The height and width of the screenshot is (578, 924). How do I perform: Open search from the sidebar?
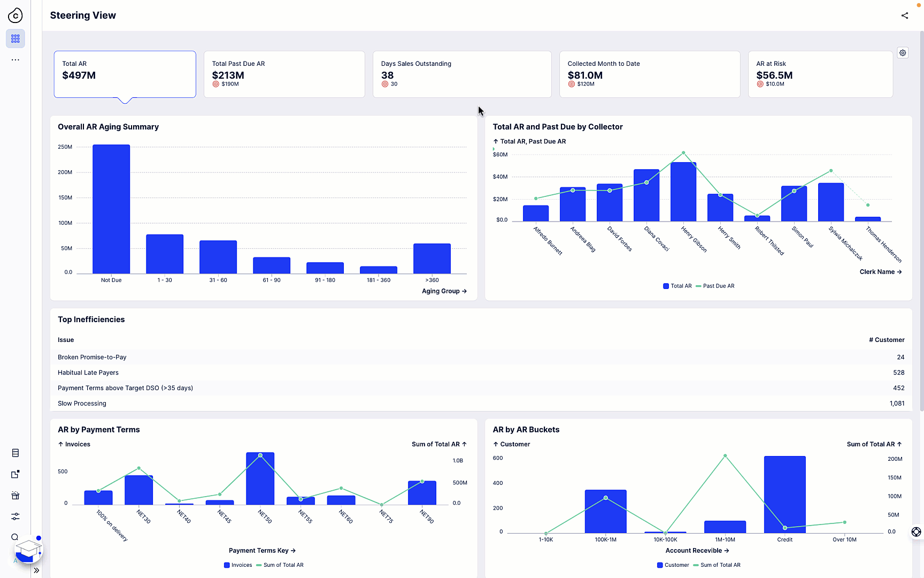(x=14, y=537)
